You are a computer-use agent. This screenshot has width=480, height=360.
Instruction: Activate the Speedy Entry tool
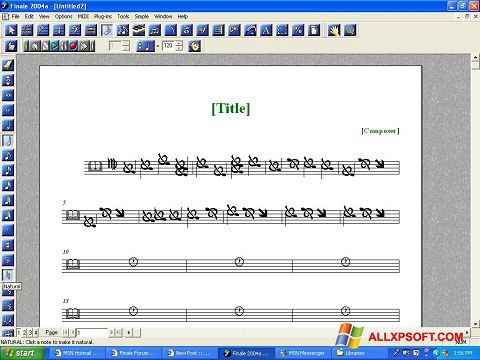(x=123, y=30)
